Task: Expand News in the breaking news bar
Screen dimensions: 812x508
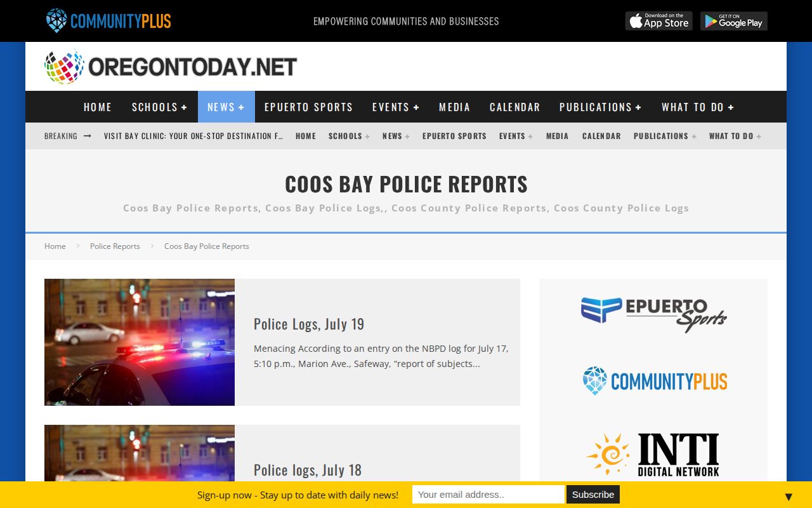Action: (x=396, y=136)
